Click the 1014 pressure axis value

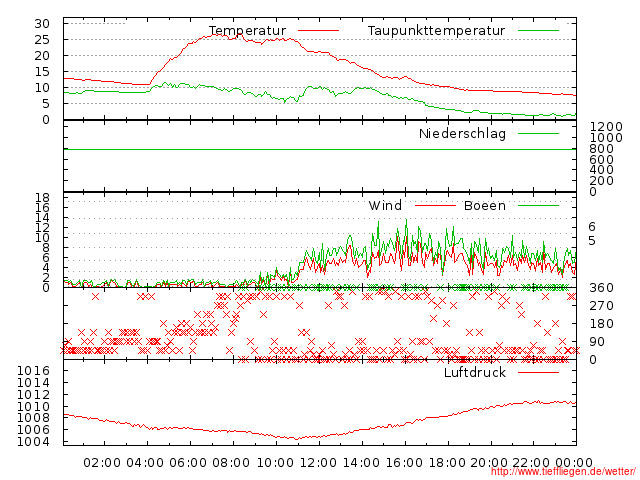click(x=33, y=383)
